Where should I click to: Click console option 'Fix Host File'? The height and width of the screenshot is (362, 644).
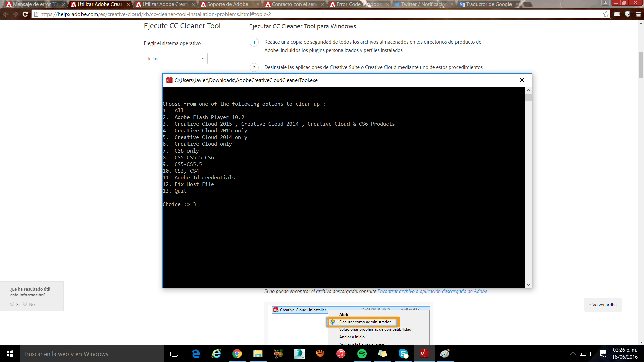194,184
